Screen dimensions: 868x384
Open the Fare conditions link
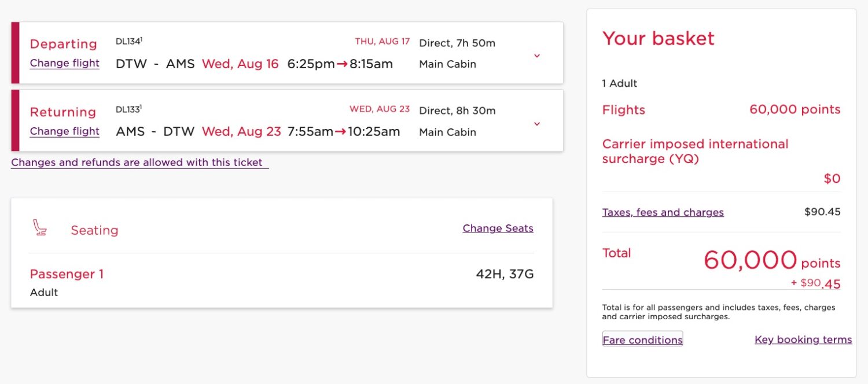pos(642,340)
